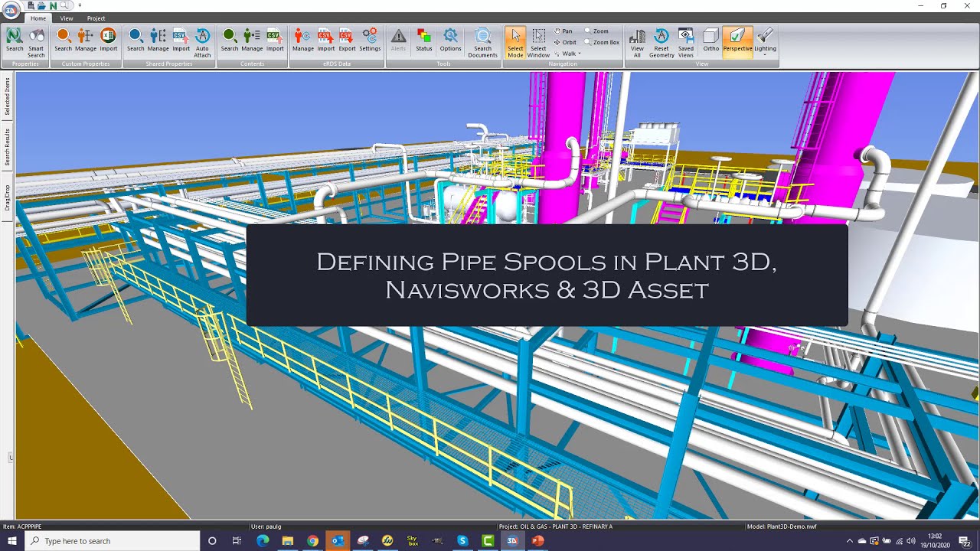Click the Windows Start button
Viewport: 980px width, 551px height.
[x=12, y=541]
